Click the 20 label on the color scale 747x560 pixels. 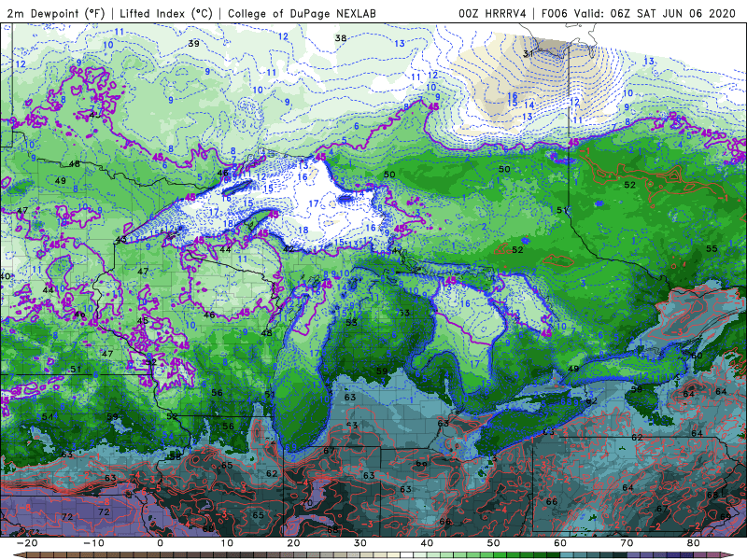point(293,543)
